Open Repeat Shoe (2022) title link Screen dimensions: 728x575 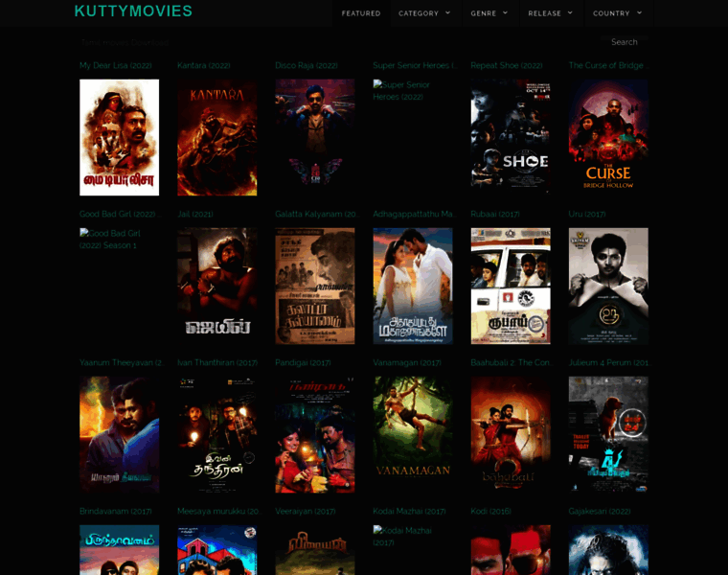click(507, 65)
